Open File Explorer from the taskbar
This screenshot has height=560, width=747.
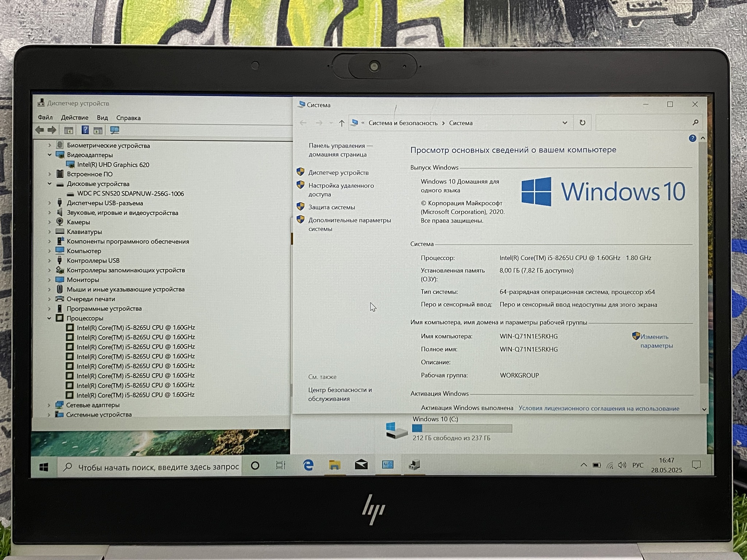coord(334,465)
